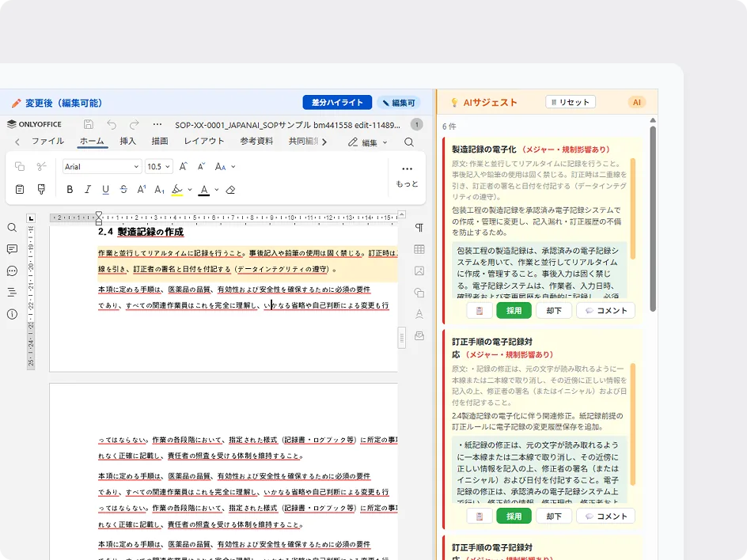
Task: Show more ribbon tabs with right chevron
Action: click(324, 142)
